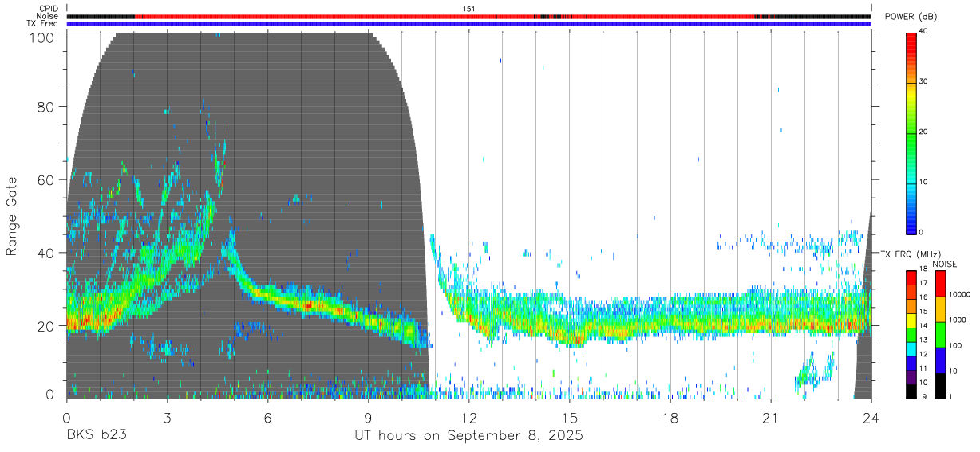
Task: Click the 3 tick on UT hours axis
Action: point(167,418)
